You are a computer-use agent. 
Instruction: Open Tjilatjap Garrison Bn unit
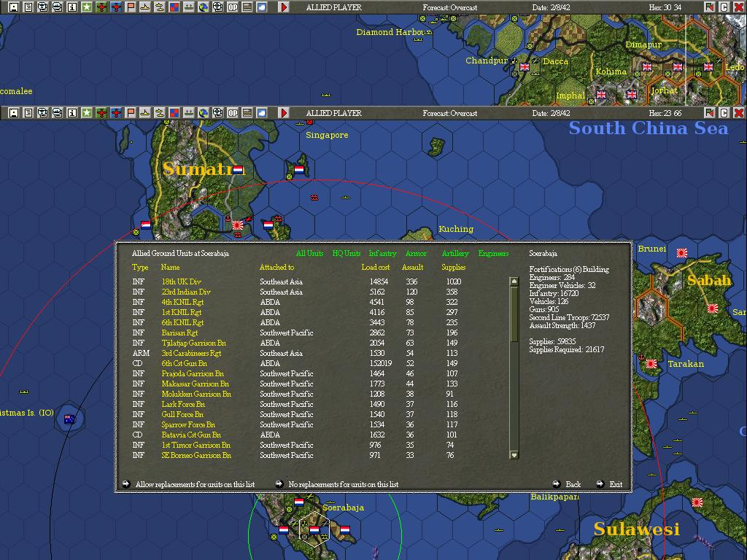(194, 343)
